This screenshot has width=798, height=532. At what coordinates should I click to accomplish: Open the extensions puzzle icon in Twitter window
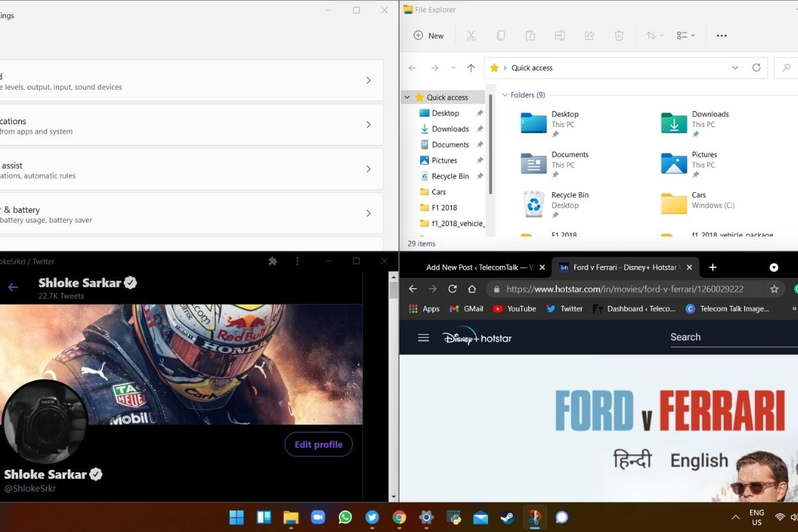tap(273, 261)
